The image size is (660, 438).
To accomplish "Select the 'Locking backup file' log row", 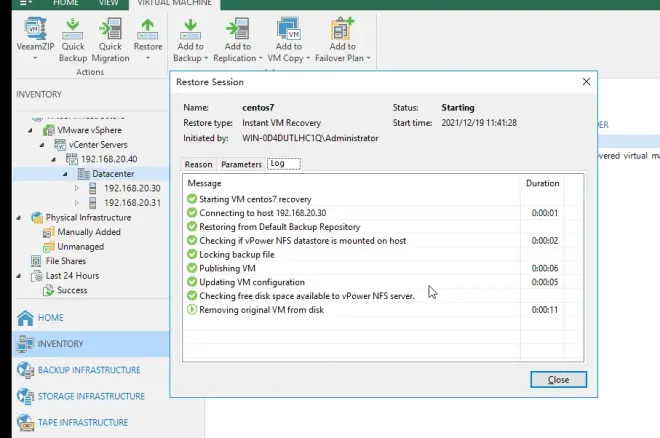I will [x=383, y=255].
